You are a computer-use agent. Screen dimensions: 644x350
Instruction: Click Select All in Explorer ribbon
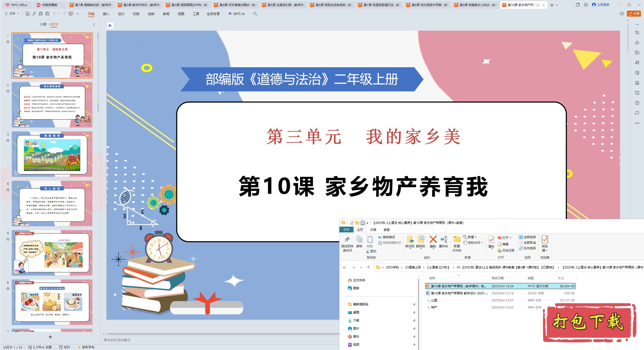(527, 237)
